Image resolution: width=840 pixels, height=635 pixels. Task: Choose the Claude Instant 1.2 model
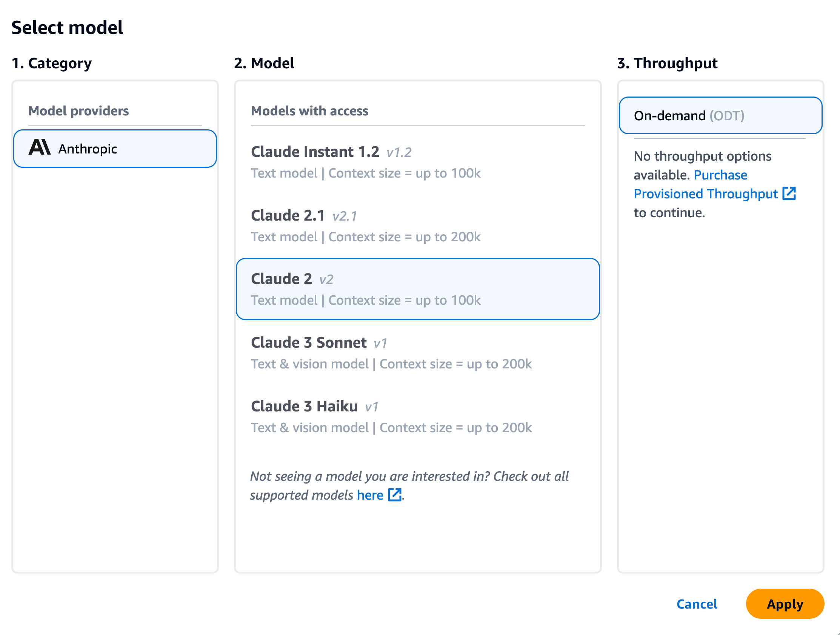pos(418,162)
